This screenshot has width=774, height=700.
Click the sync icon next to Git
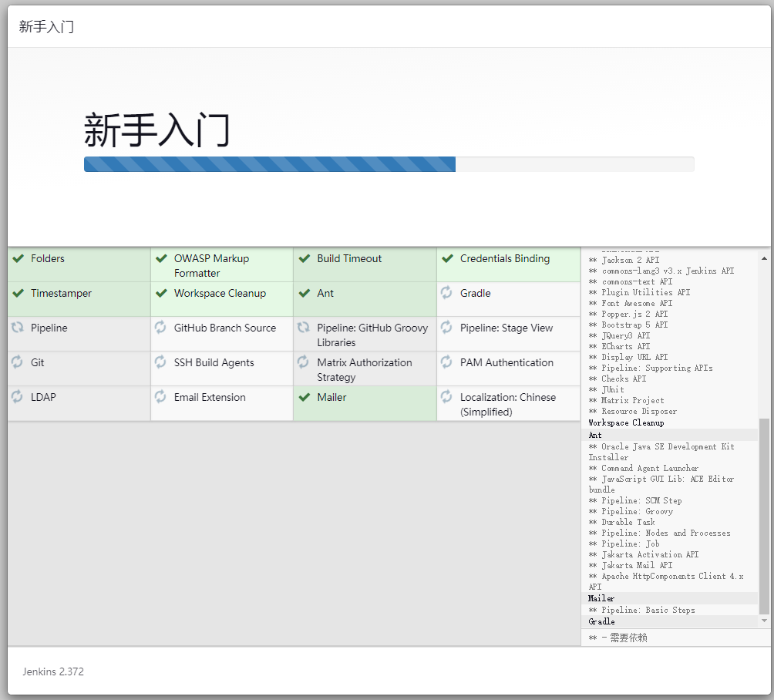point(17,362)
